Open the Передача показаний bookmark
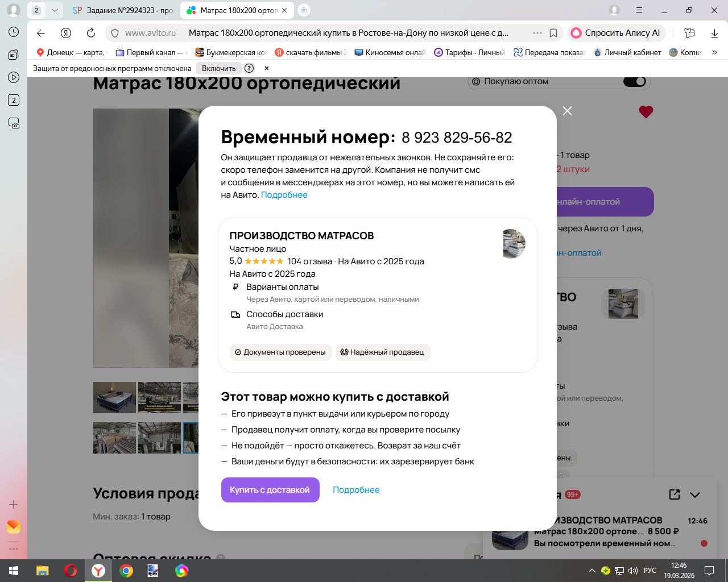The height and width of the screenshot is (582, 728). 549,52
